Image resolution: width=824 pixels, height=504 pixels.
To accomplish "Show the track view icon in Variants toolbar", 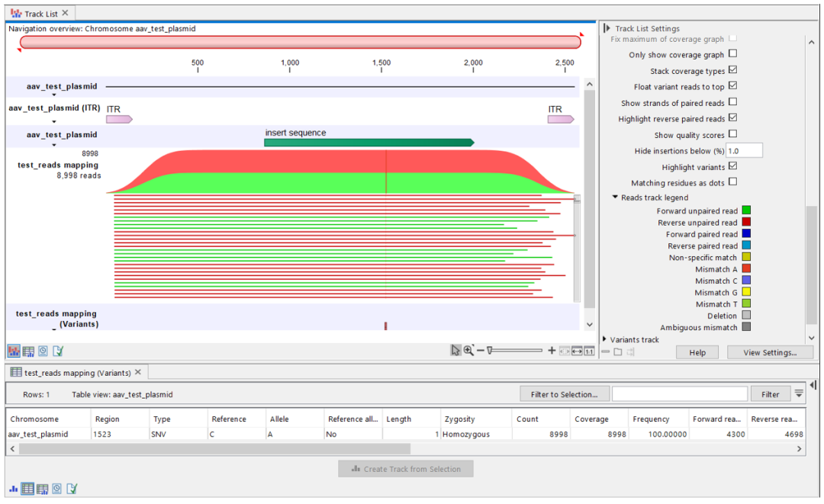I will [x=13, y=490].
